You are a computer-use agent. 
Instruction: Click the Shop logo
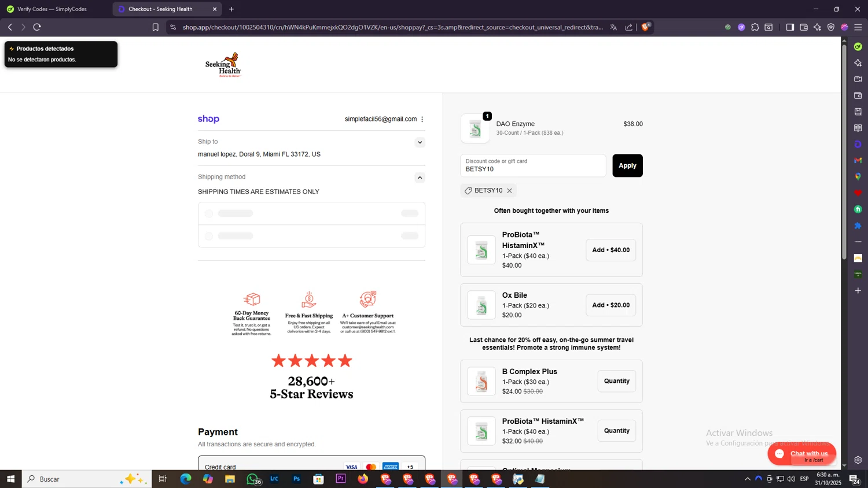[x=208, y=119]
